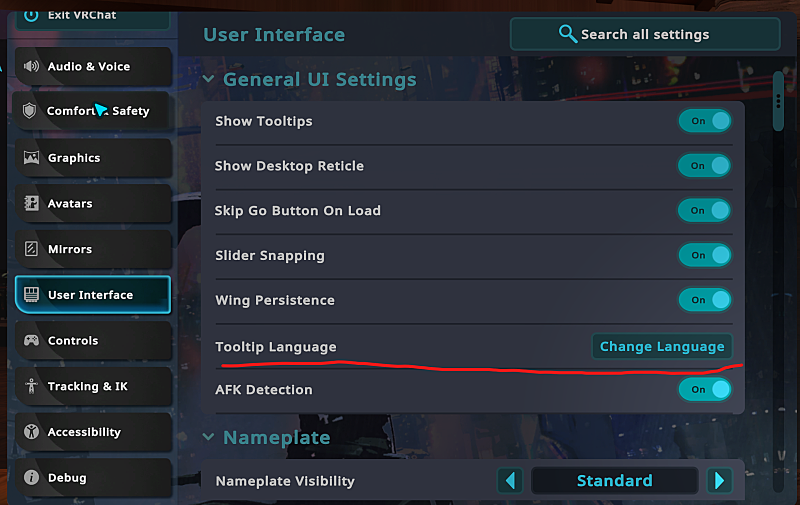Click the Avatars sidebar icon

point(31,203)
